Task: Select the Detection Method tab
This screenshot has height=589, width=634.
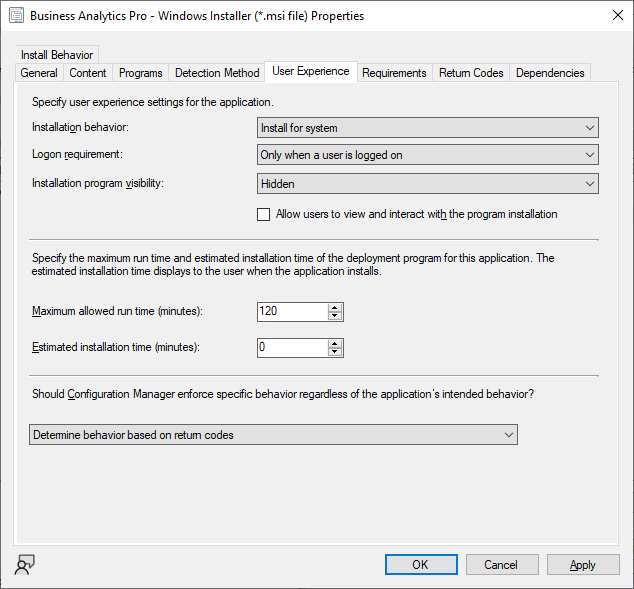Action: (217, 73)
